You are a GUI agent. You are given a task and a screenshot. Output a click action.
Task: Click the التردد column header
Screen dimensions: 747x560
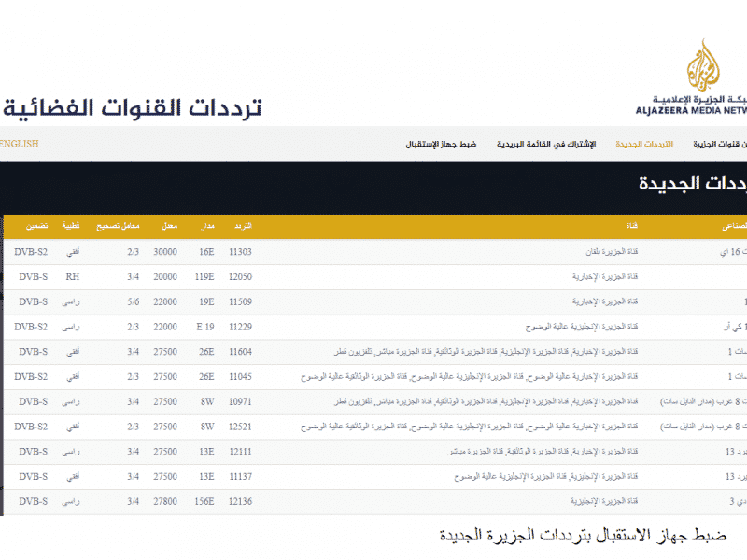[x=243, y=226]
